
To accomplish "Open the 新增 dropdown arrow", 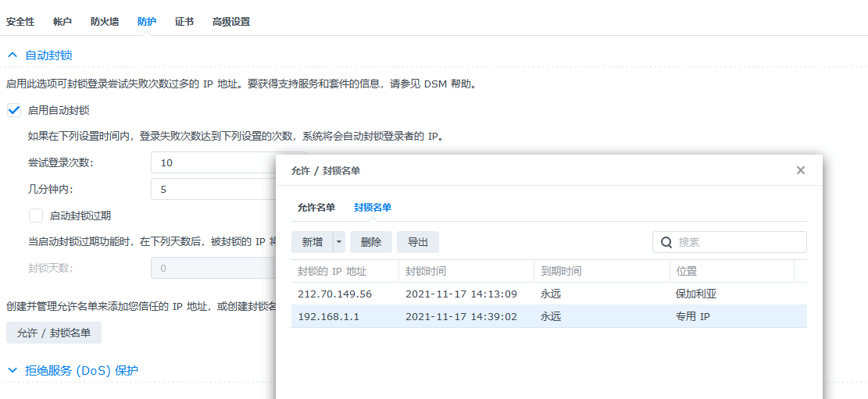I will tap(339, 242).
